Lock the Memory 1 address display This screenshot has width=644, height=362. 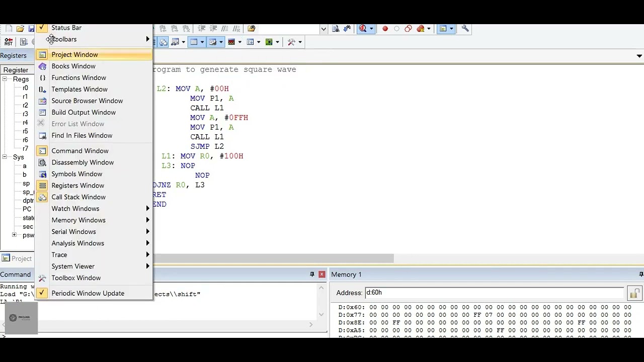[634, 293]
